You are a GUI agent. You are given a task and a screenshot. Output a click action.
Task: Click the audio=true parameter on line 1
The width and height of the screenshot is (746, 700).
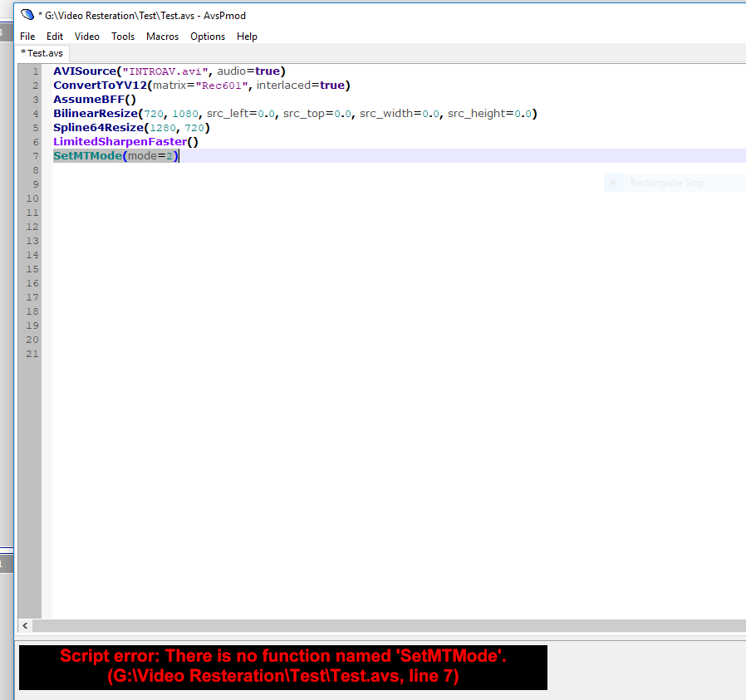coord(248,71)
